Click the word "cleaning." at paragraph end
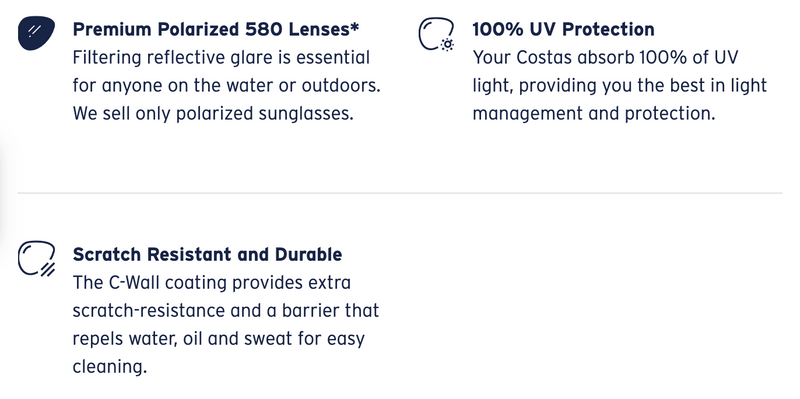 (110, 366)
